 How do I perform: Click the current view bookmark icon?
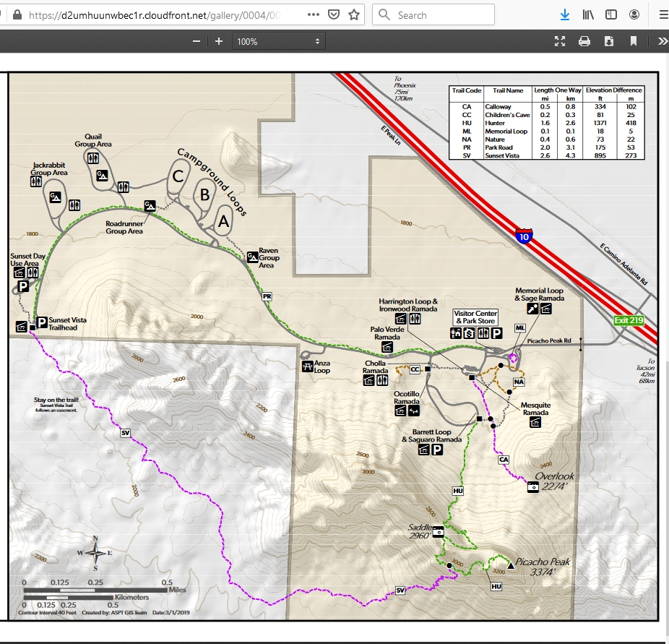click(634, 42)
